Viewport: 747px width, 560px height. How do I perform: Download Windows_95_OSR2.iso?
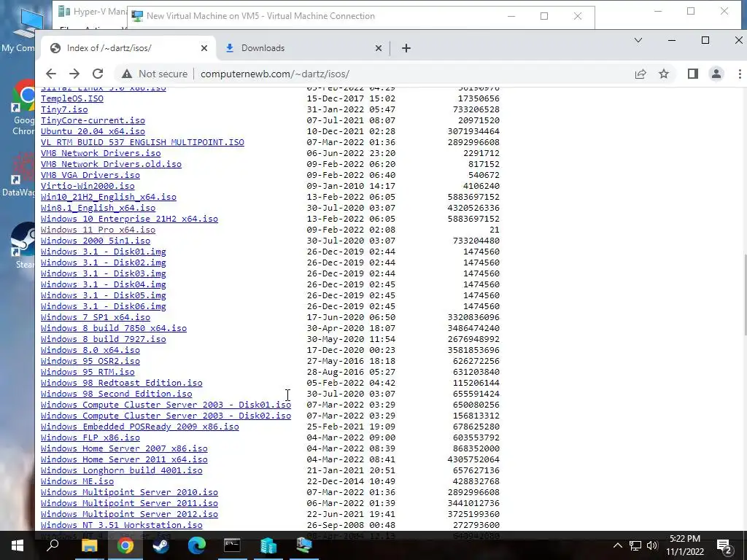[x=90, y=362]
